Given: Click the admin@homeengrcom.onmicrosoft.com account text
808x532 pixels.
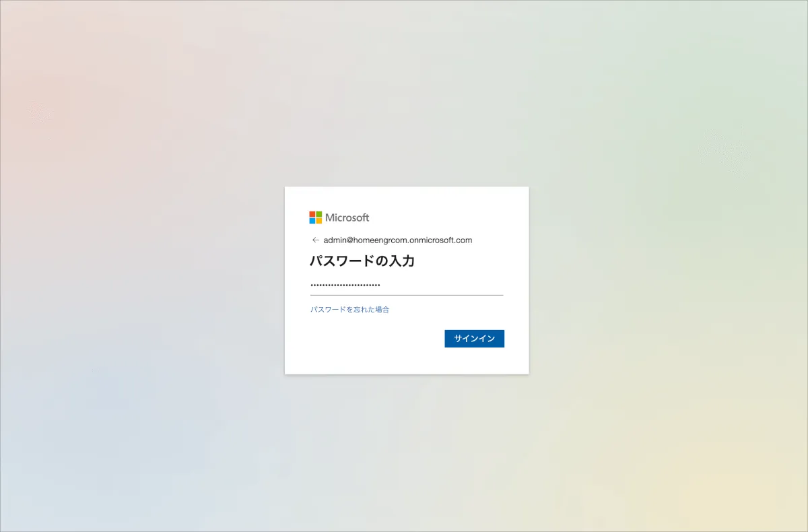Looking at the screenshot, I should [x=398, y=240].
